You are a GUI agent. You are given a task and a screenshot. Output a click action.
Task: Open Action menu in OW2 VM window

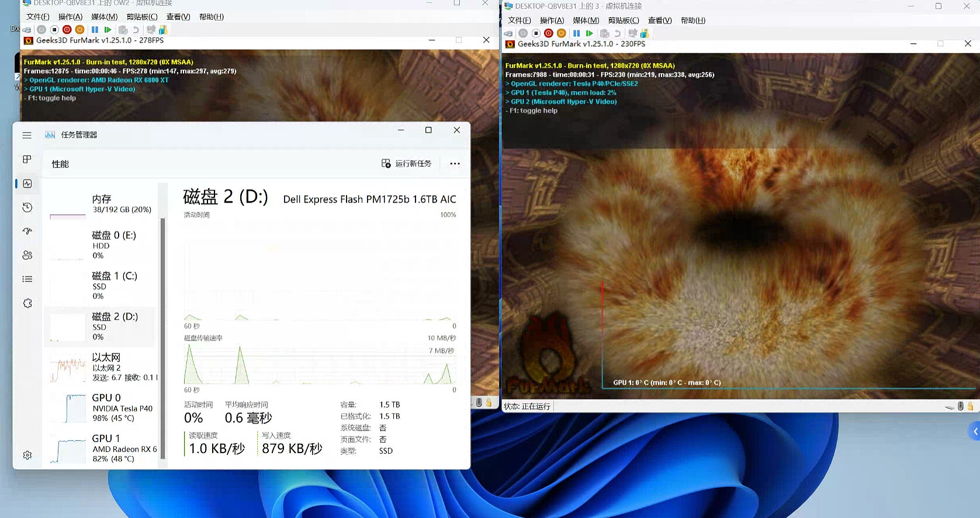(x=71, y=17)
